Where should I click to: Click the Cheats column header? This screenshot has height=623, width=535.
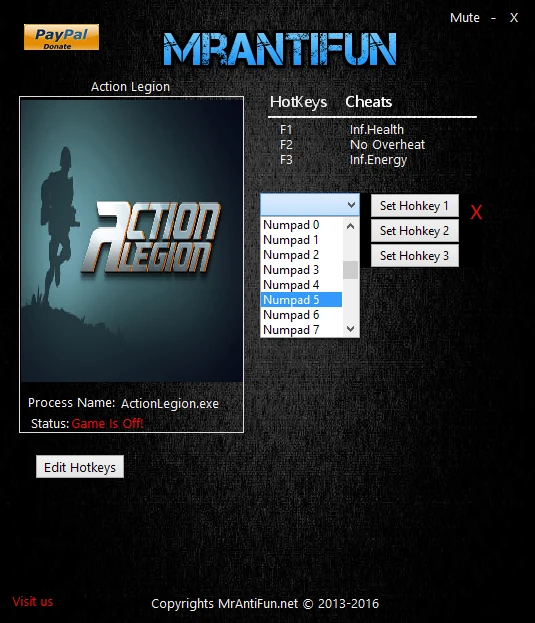[369, 102]
